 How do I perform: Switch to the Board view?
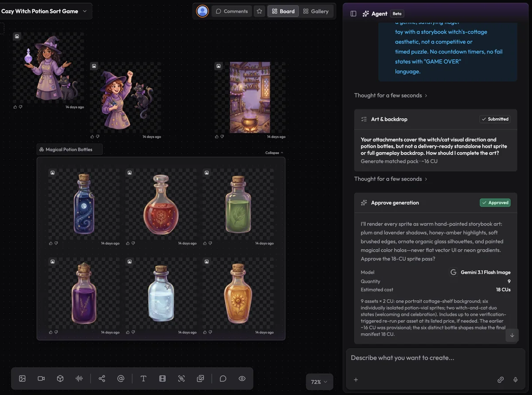[283, 11]
